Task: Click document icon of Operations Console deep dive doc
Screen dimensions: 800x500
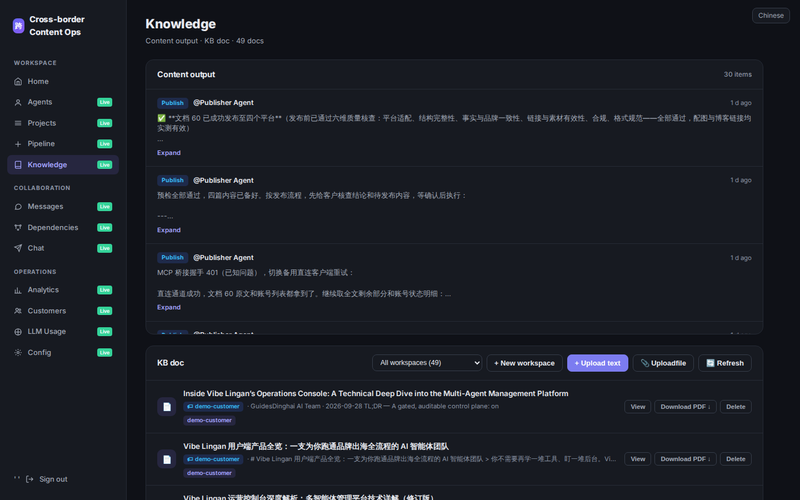Action: click(166, 407)
